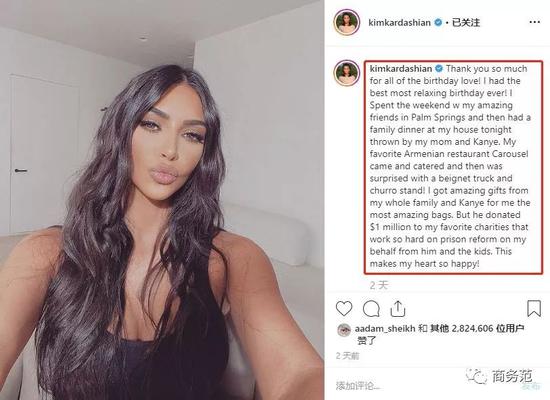Share the post using the upload arrow icon
This screenshot has height=400, width=550.
(x=398, y=308)
